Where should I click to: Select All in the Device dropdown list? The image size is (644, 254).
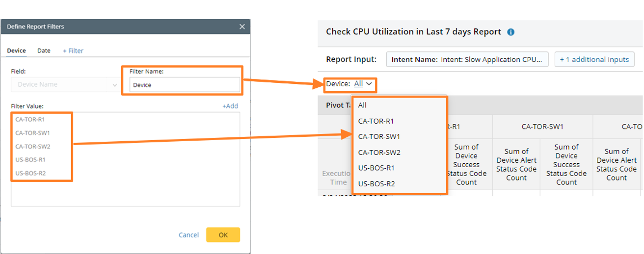pos(362,105)
